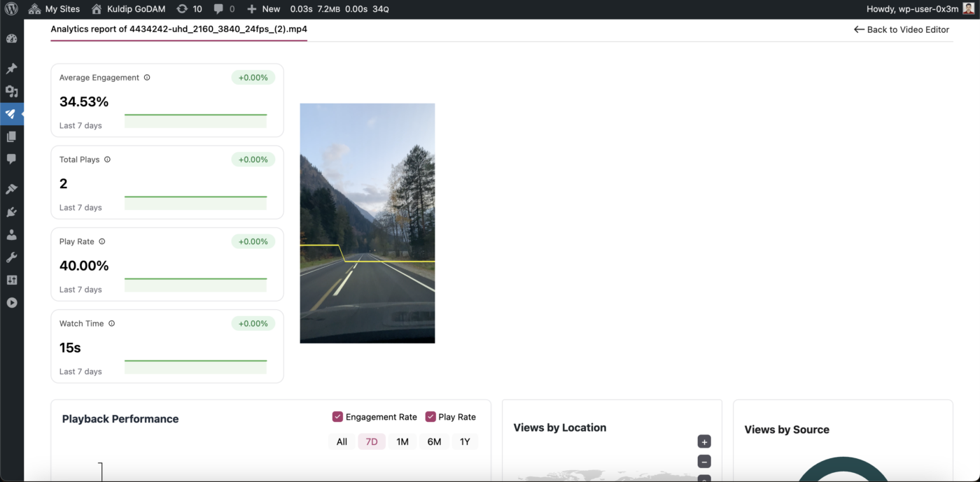Open the Dashboard sidebar icon
The image size is (980, 482).
(11, 38)
